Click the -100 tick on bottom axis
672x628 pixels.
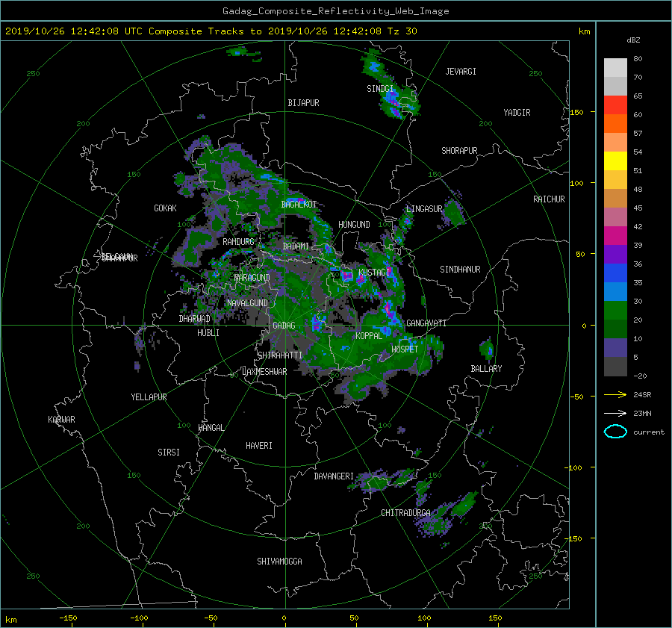coord(140,618)
